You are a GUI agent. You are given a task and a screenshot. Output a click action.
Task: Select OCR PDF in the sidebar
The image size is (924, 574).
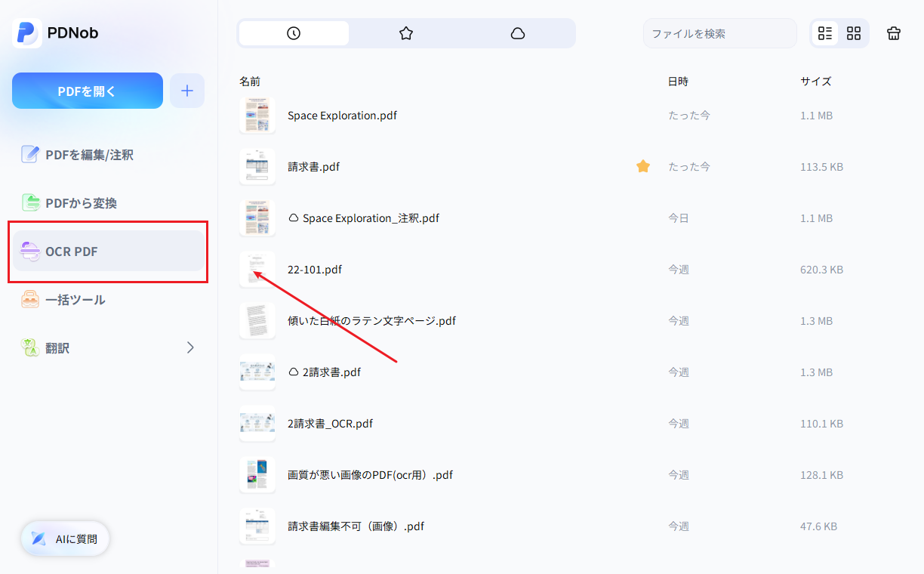tap(107, 252)
